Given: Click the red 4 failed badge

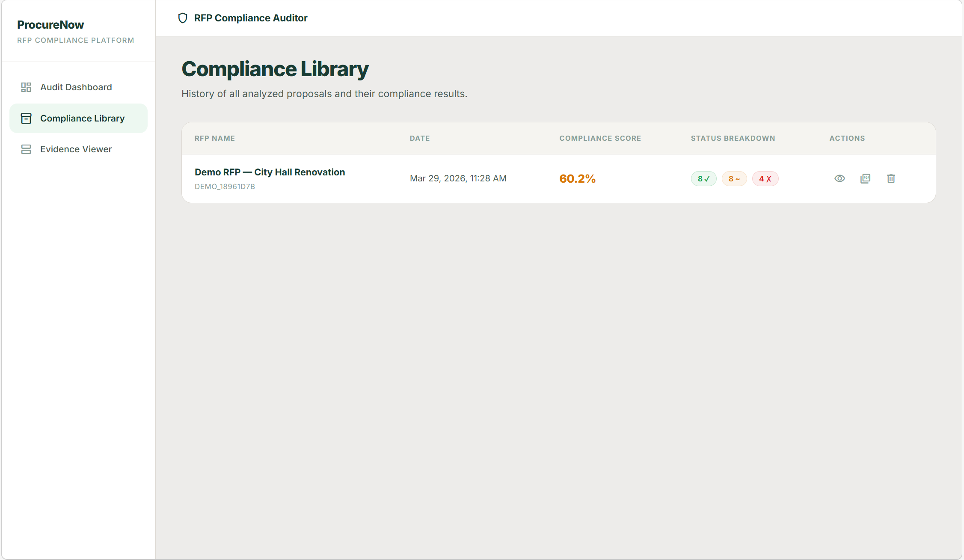Looking at the screenshot, I should tap(765, 179).
